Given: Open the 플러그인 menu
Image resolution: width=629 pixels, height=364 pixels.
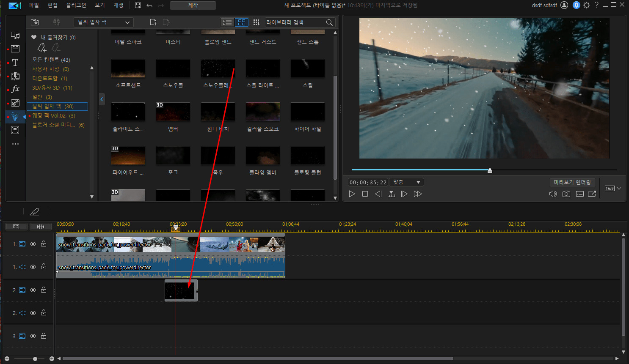Looking at the screenshot, I should [x=76, y=5].
